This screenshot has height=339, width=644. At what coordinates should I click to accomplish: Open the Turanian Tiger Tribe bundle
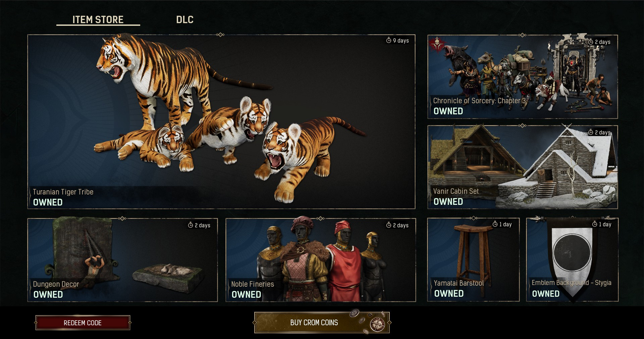point(221,122)
